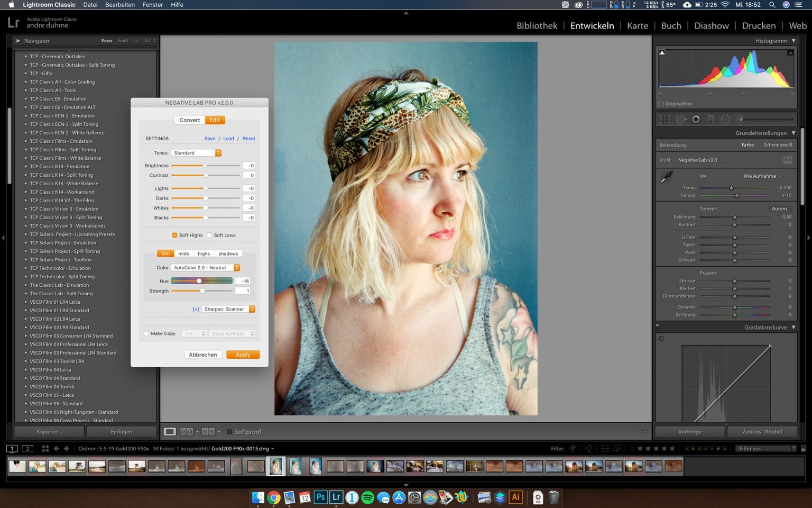Open the Radial Filter tool
This screenshot has width=812, height=508.
point(725,119)
